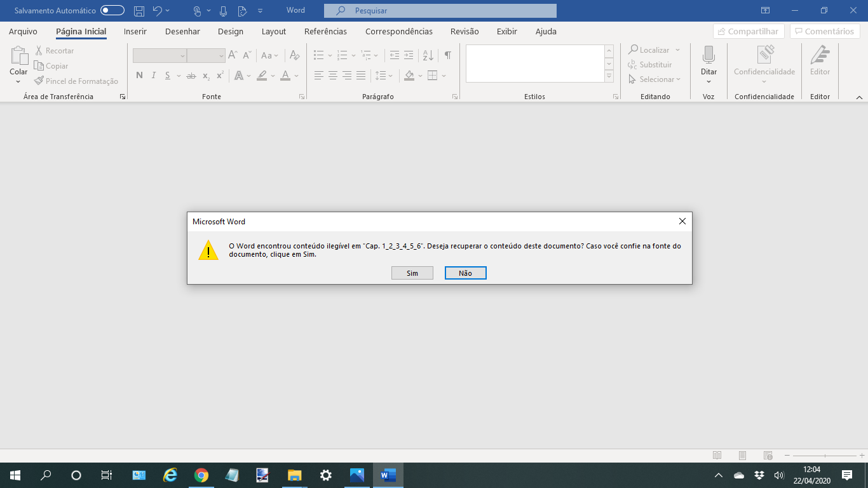Switch to the Desenhar tab
Viewport: 868px width, 488px height.
182,31
